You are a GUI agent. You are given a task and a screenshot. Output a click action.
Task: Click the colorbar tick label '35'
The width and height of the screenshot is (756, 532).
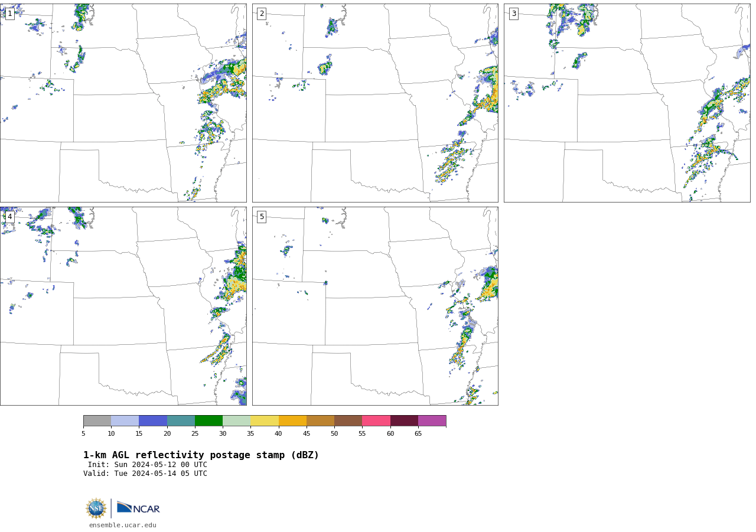[x=250, y=434]
